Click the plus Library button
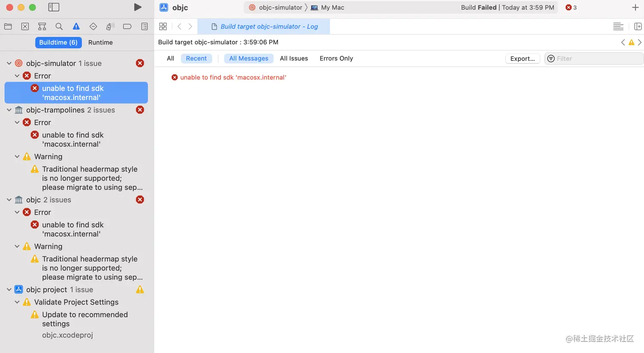The width and height of the screenshot is (644, 353). coord(635,7)
